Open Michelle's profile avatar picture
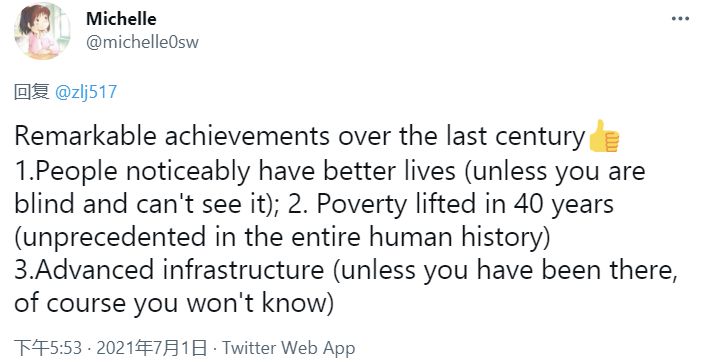 click(43, 31)
